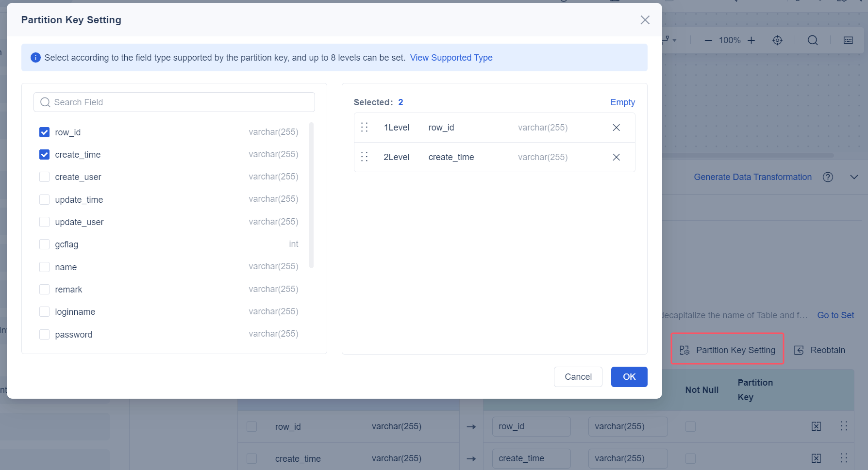Zoom in using the plus icon
The height and width of the screenshot is (470, 868).
pyautogui.click(x=751, y=40)
